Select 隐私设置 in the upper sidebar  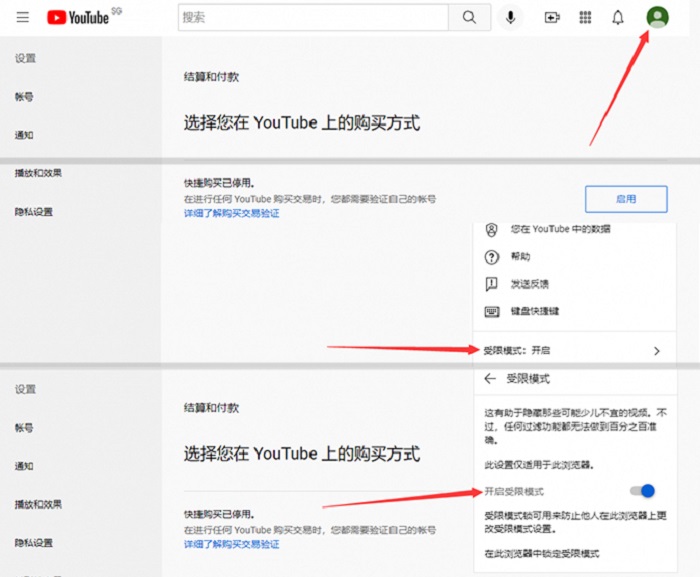click(34, 211)
